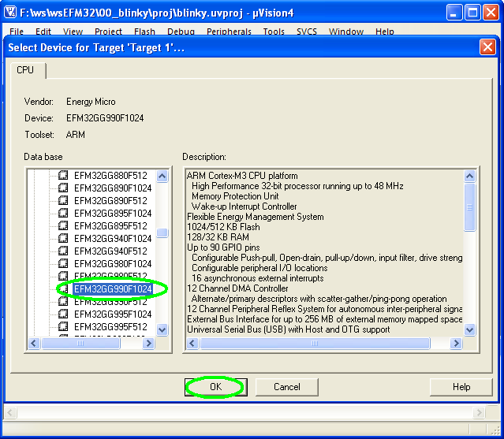Click device list scroll down arrow

point(162,329)
